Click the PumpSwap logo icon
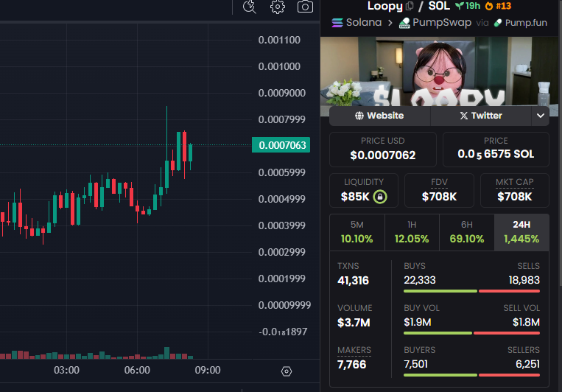This screenshot has width=562, height=392. coord(404,23)
